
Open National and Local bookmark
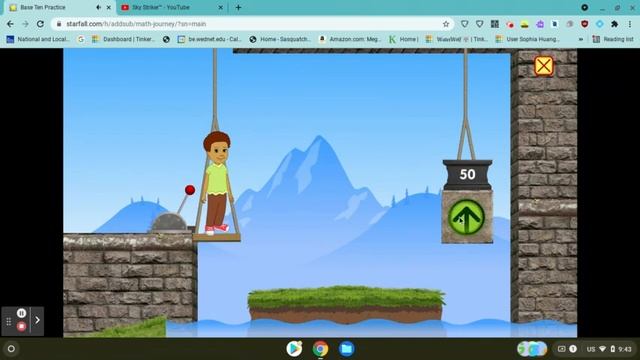pyautogui.click(x=38, y=39)
